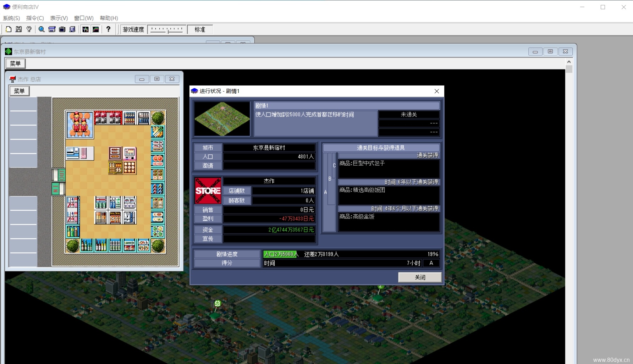The height and width of the screenshot is (364, 633).
Task: Click profit value -47万3433日元
Action: click(296, 219)
